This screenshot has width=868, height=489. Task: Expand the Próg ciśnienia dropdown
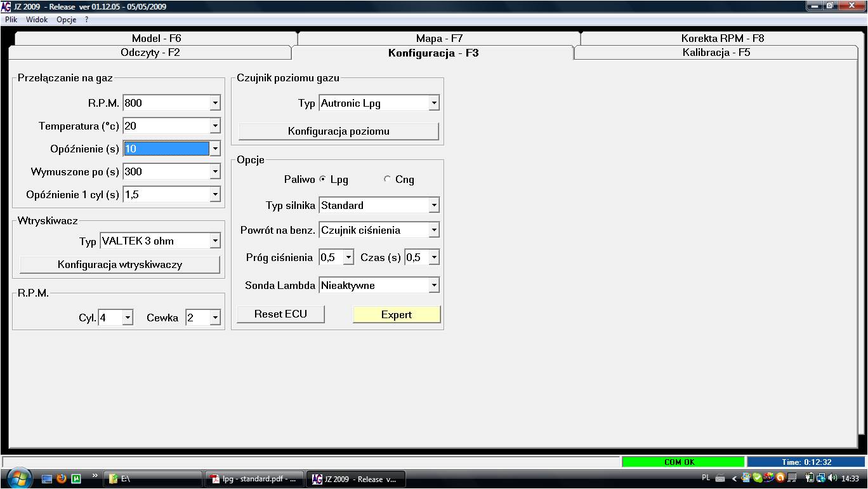click(x=348, y=257)
